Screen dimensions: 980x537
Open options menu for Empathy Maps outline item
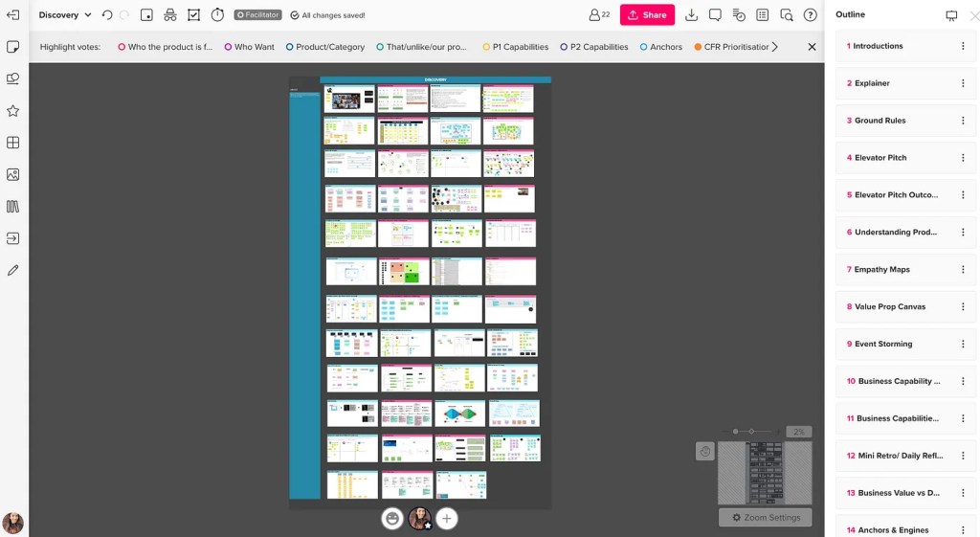[x=963, y=270]
